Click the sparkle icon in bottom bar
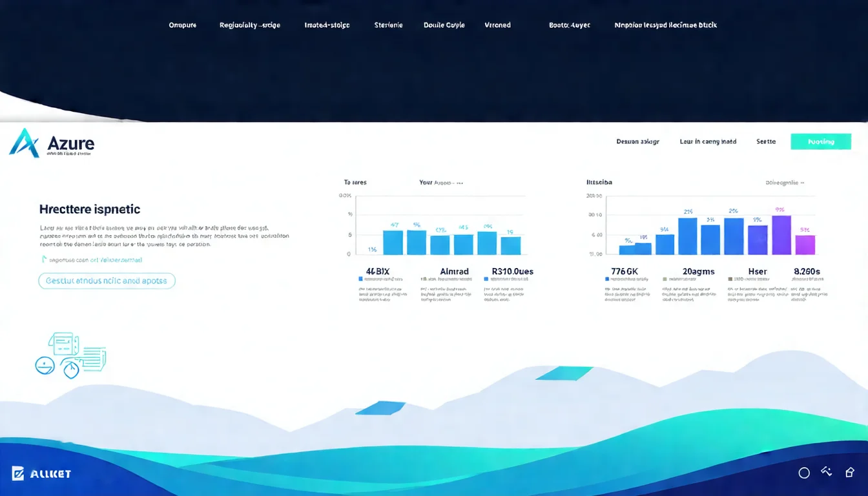The height and width of the screenshot is (496, 868). pos(827,472)
